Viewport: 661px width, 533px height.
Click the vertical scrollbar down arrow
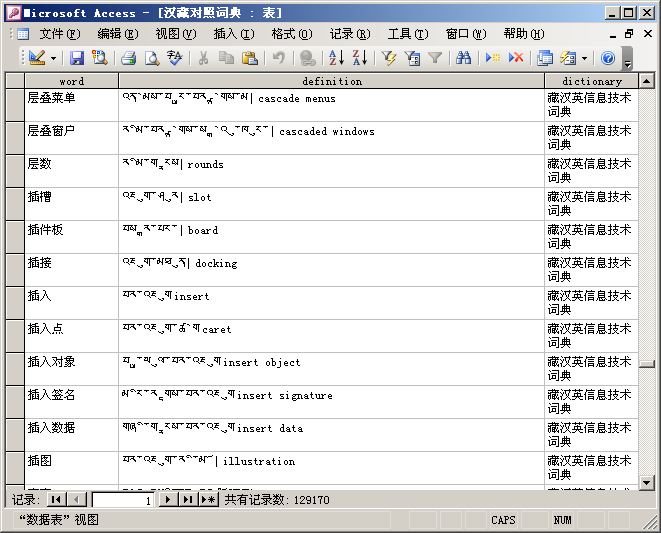click(647, 482)
